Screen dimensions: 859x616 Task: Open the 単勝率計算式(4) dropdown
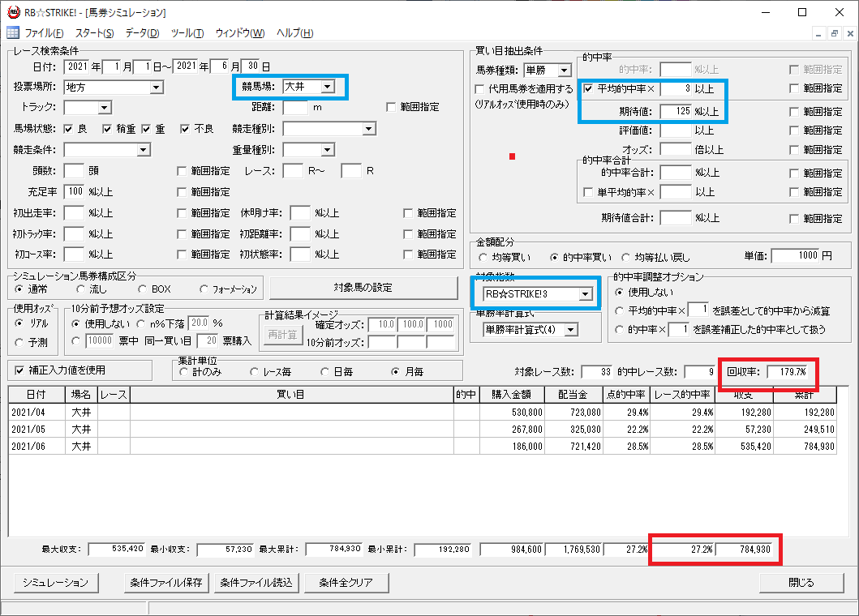coord(571,330)
